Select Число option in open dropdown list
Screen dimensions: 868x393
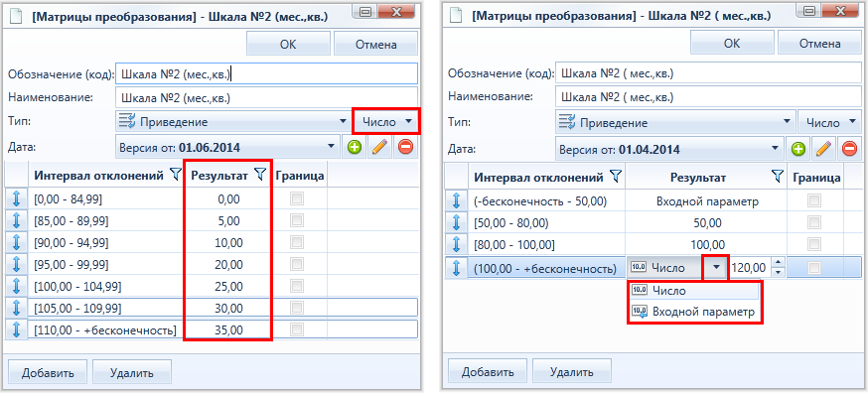click(x=694, y=290)
